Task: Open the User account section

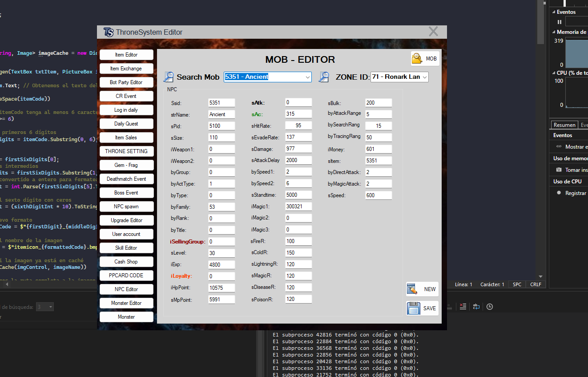Action: [126, 234]
